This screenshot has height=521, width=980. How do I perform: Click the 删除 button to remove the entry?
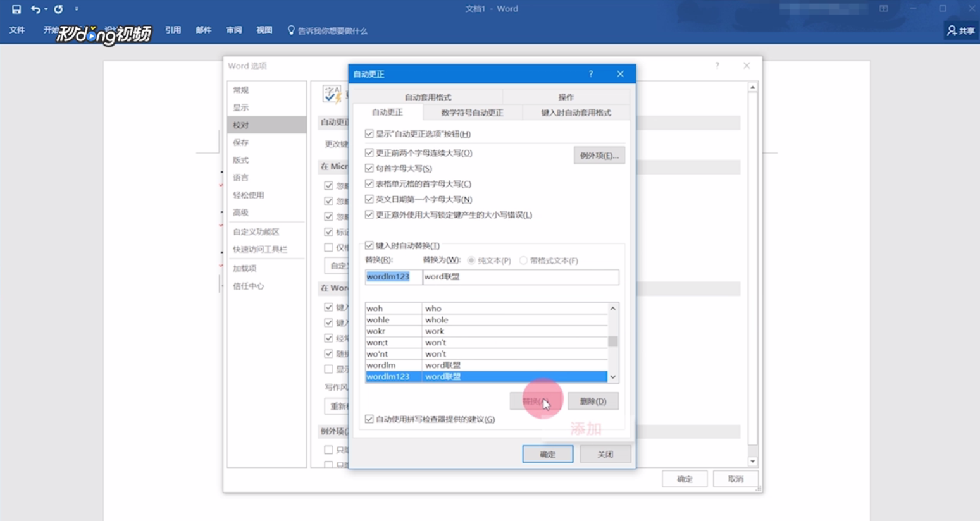click(593, 401)
